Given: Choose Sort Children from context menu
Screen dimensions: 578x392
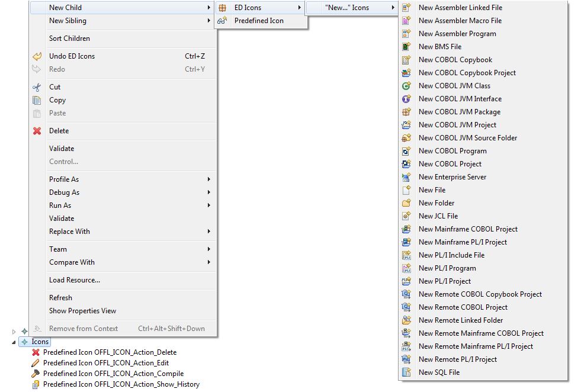Looking at the screenshot, I should (x=69, y=38).
